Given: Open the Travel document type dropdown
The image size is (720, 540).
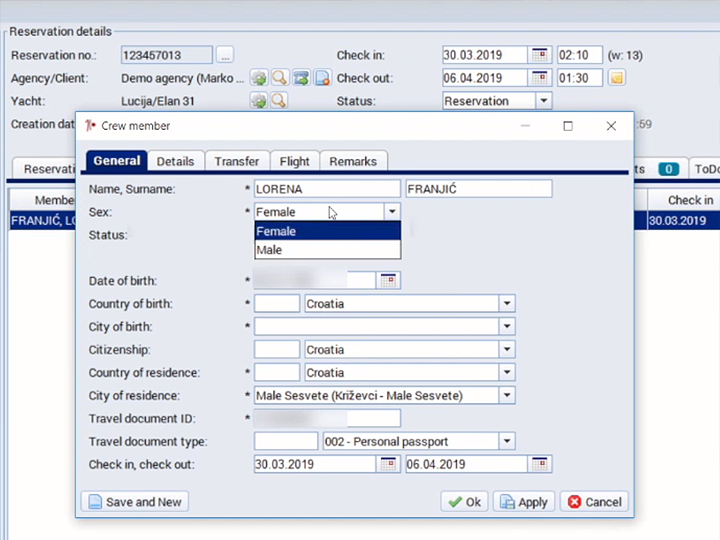Looking at the screenshot, I should point(507,441).
